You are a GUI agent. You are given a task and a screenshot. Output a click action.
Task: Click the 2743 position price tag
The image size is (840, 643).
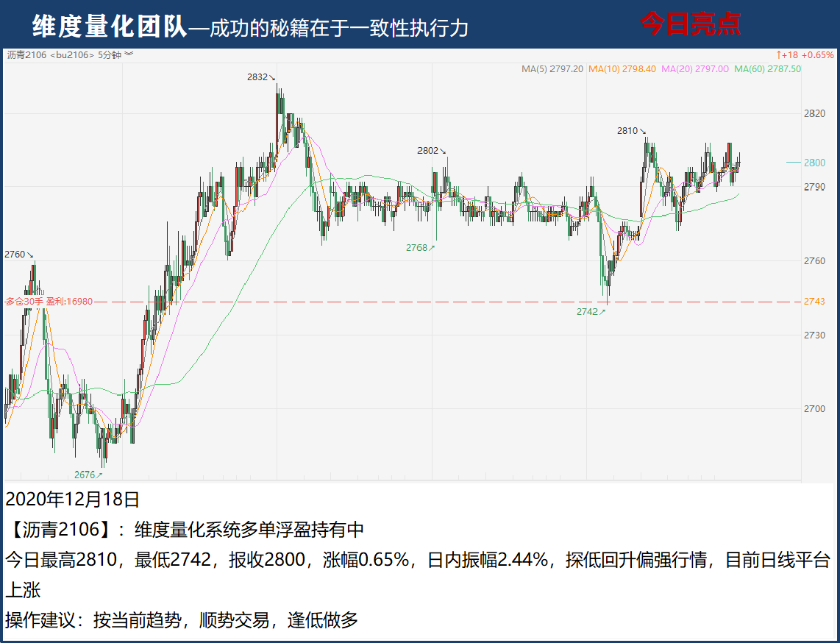click(x=814, y=302)
